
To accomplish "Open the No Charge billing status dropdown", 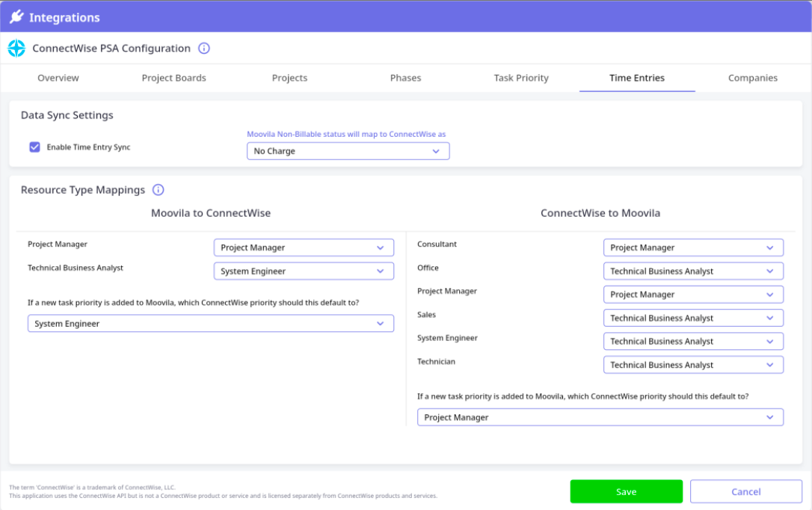I will [x=348, y=151].
